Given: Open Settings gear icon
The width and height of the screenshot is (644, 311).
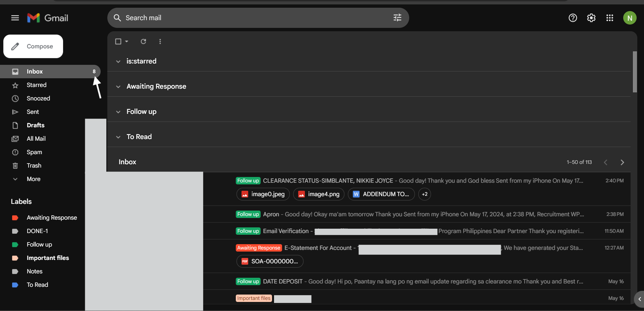Looking at the screenshot, I should 591,18.
